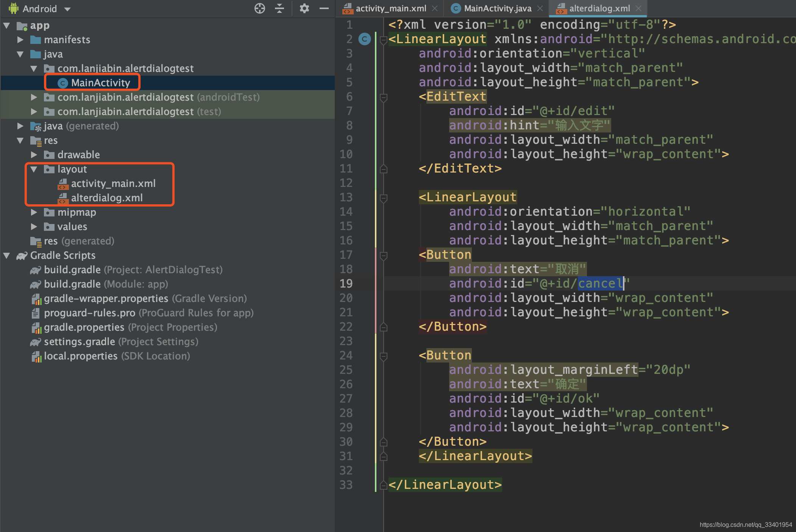Expand java (generated) folder
The height and width of the screenshot is (532, 796).
pyautogui.click(x=20, y=126)
